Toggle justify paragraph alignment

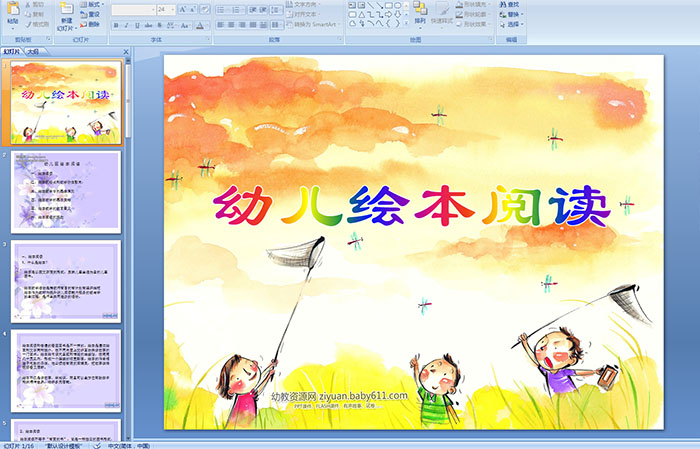(253, 25)
